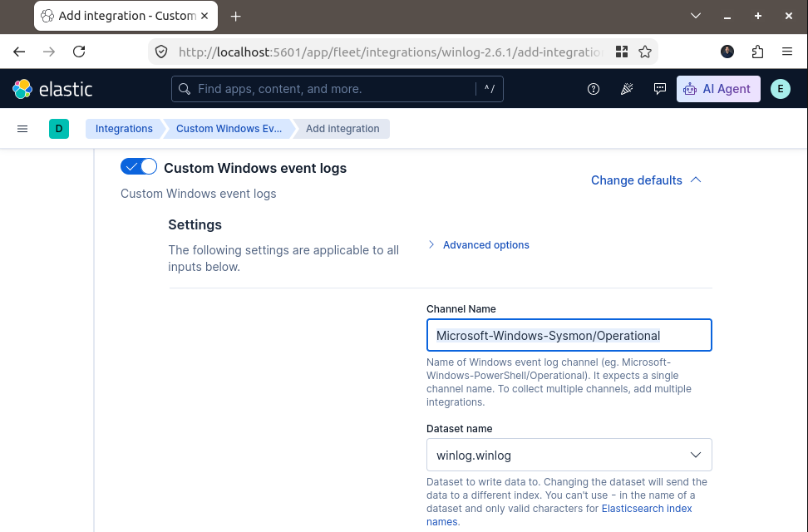Open the hamburger navigation menu
Screen dimensions: 808x532
22,128
